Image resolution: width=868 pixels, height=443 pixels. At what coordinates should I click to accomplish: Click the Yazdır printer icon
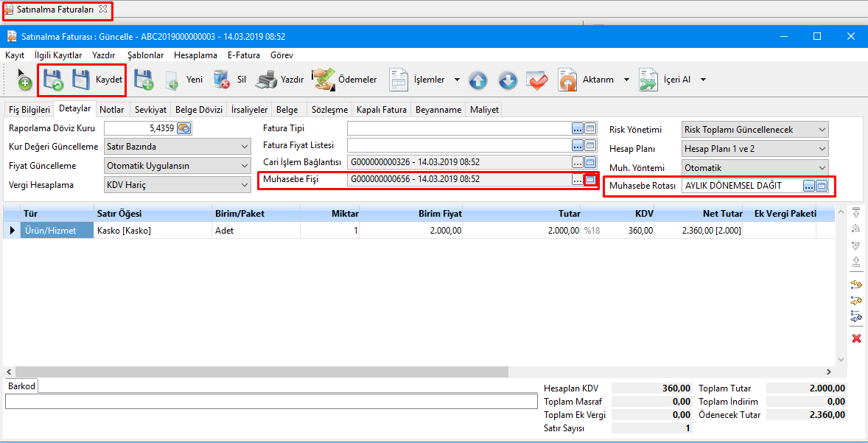(x=266, y=80)
